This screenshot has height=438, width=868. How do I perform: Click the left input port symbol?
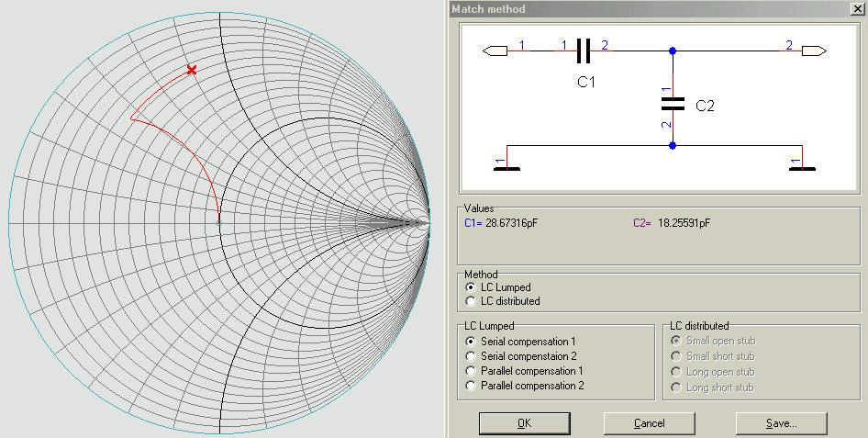pyautogui.click(x=495, y=51)
